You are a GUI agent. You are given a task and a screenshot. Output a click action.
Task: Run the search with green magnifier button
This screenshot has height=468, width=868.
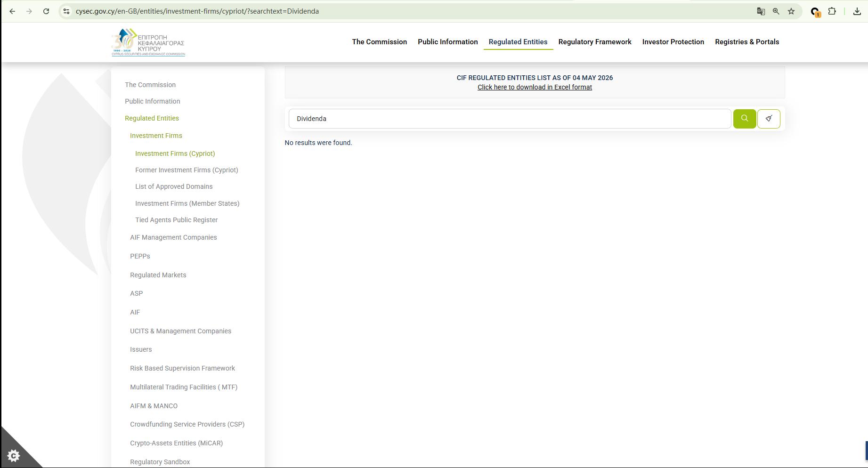point(745,119)
